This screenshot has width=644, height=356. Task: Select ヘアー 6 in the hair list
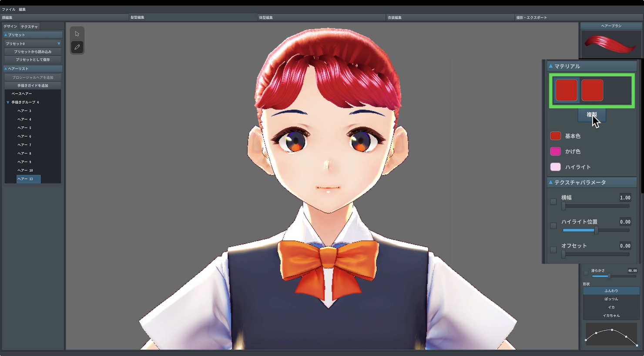pos(24,136)
